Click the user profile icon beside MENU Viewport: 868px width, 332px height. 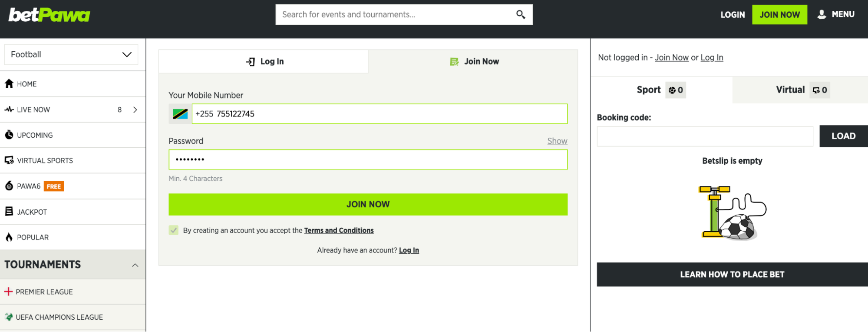pyautogui.click(x=822, y=14)
